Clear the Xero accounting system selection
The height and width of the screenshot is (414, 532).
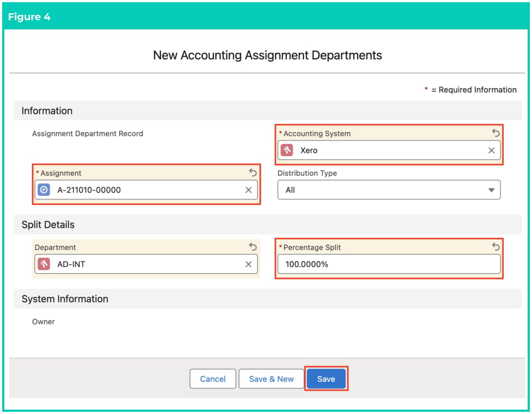[x=491, y=150]
